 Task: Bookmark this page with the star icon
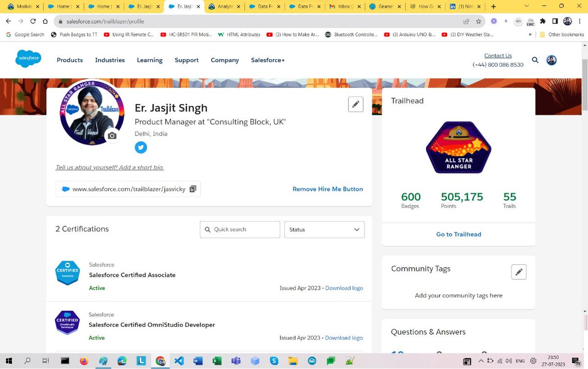click(479, 22)
